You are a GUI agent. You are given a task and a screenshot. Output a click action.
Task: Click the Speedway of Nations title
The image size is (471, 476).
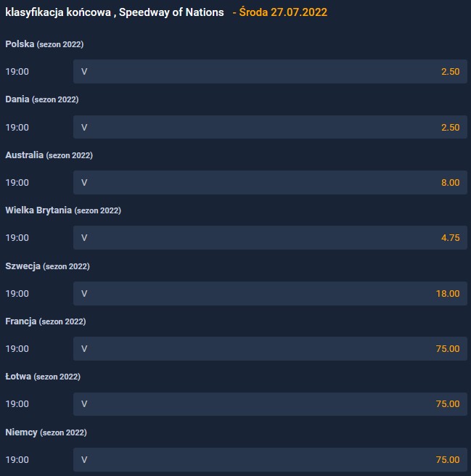point(115,12)
